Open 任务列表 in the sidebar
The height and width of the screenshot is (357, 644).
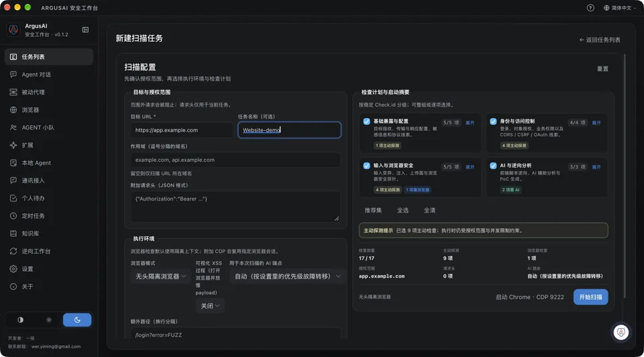(x=49, y=56)
